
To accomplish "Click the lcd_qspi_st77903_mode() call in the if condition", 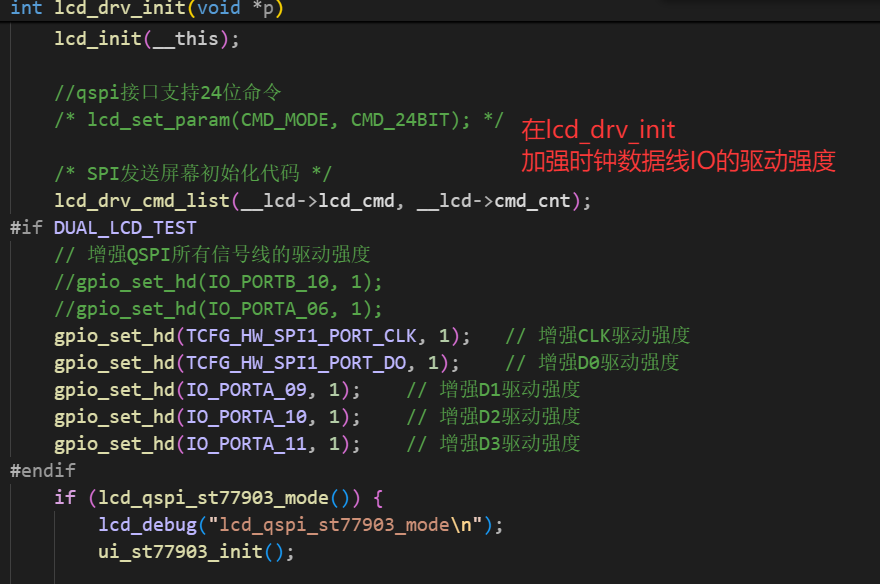I will click(x=225, y=498).
